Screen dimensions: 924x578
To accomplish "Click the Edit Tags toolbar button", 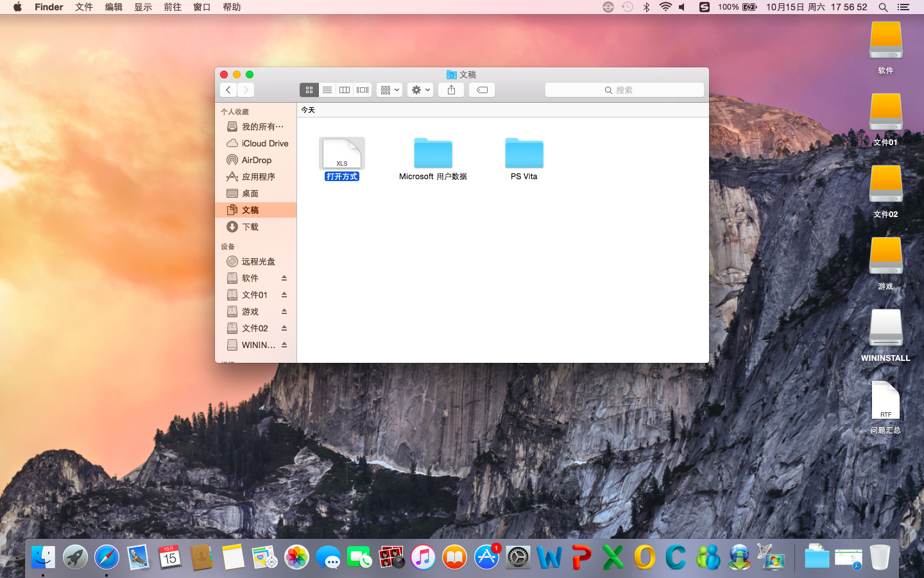I will (x=482, y=90).
